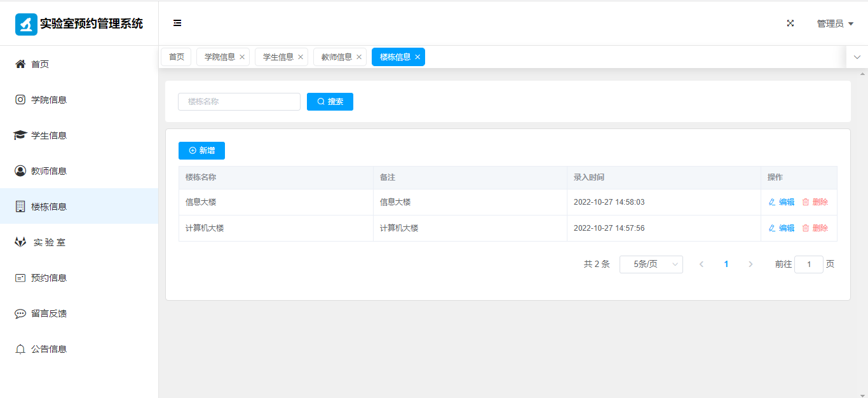Open the 5条/页 page size dropdown

tap(651, 264)
